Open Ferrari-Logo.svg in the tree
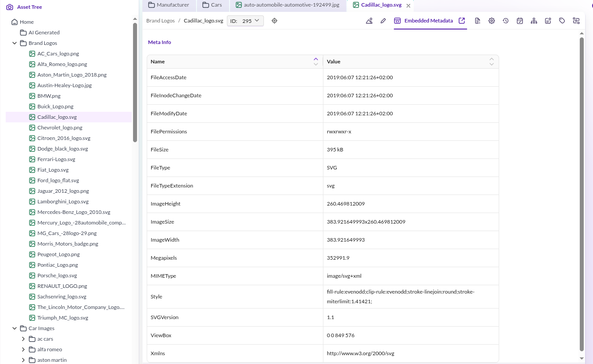 pos(56,159)
